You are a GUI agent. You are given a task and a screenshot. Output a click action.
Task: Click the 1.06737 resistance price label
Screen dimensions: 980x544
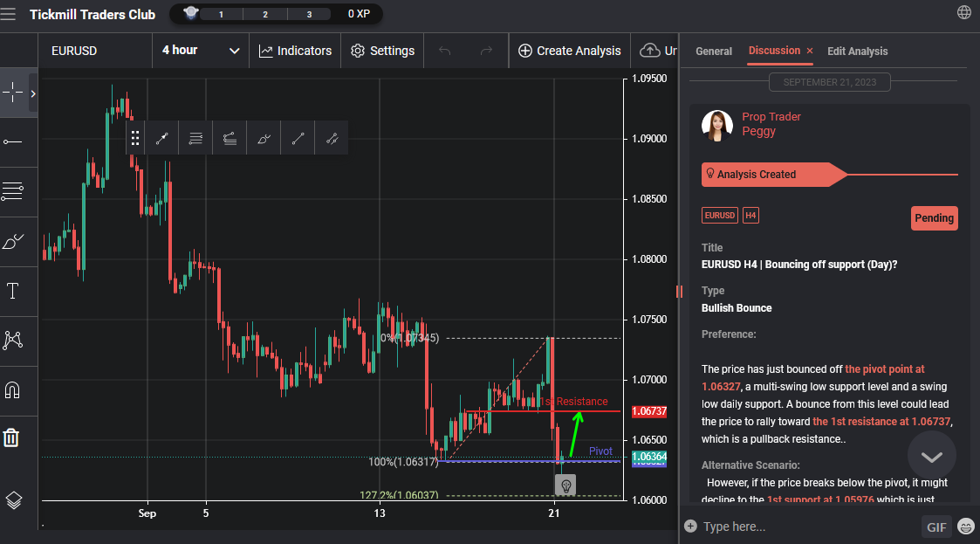tap(649, 411)
